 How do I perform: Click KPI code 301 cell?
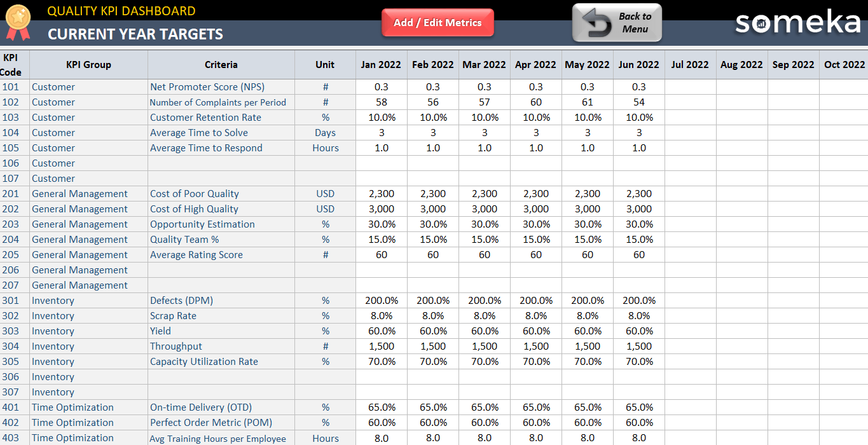[x=15, y=301]
